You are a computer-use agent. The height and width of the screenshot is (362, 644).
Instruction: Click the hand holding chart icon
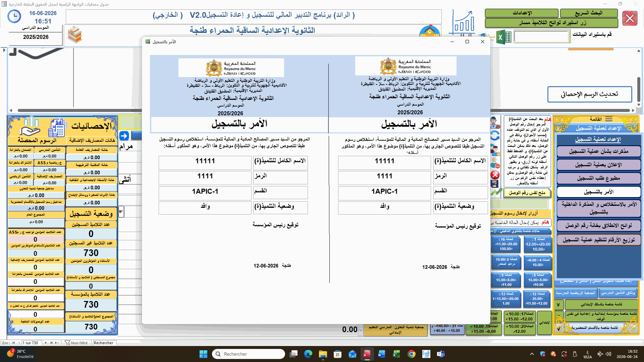coord(30,127)
